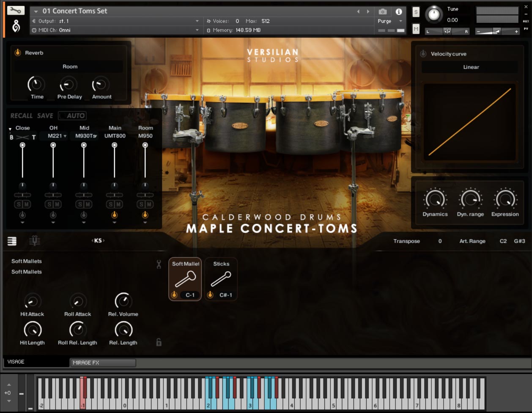Open the wrench instrument edit mode

16,10
